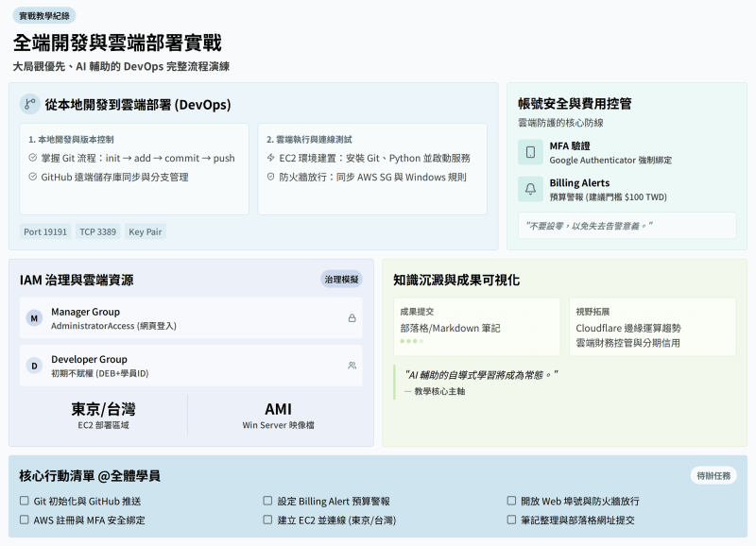Check the AWS 註冊與 MFA 安全綁定 checkbox
The image size is (756, 546).
tap(25, 520)
